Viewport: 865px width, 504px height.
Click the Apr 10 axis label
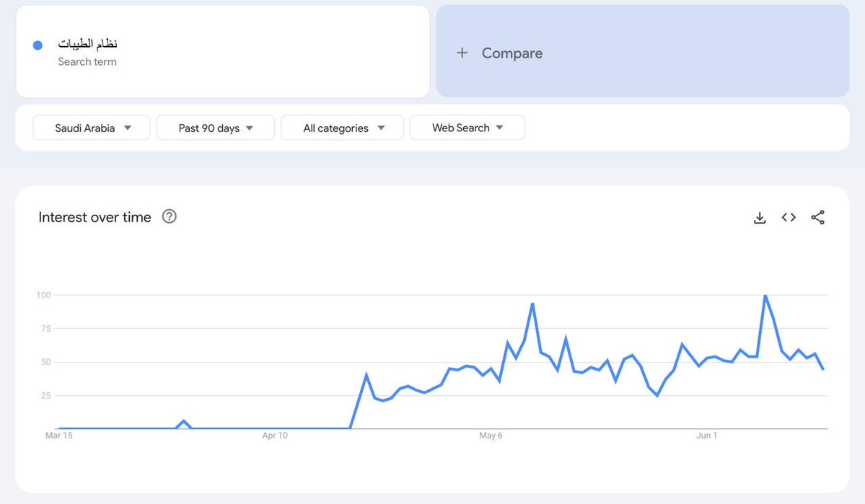tap(275, 436)
